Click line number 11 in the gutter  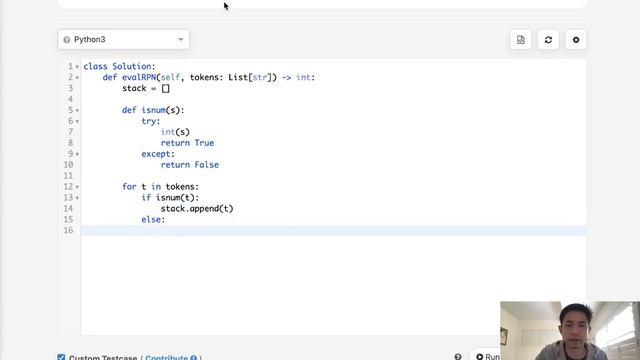(x=68, y=176)
